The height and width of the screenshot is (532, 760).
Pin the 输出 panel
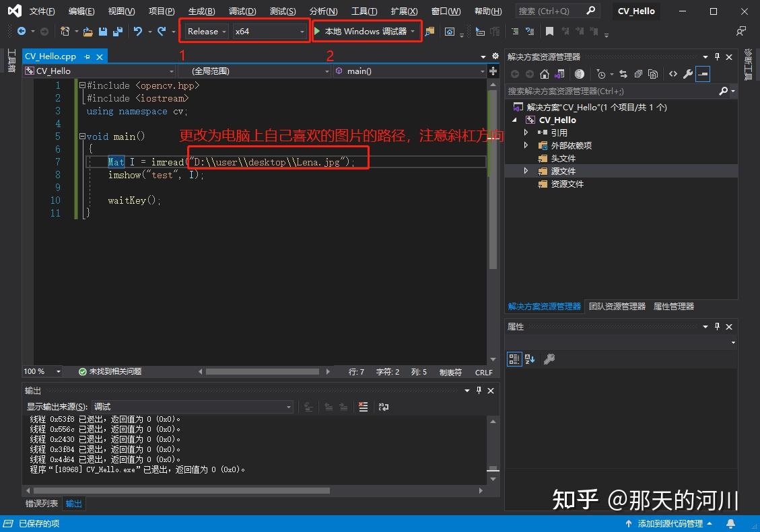[478, 390]
